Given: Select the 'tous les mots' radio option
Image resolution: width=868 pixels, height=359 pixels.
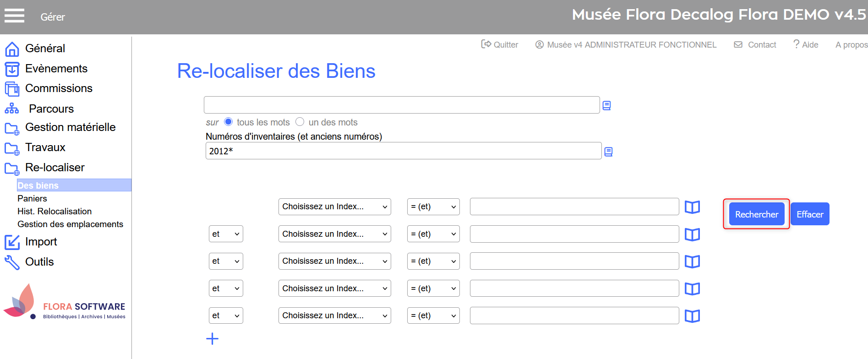Looking at the screenshot, I should click(x=228, y=122).
